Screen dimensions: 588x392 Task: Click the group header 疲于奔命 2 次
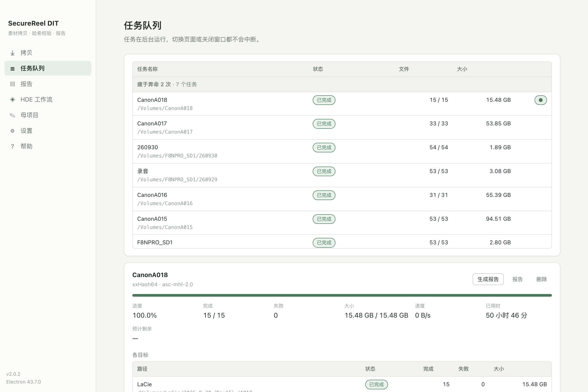[342, 84]
